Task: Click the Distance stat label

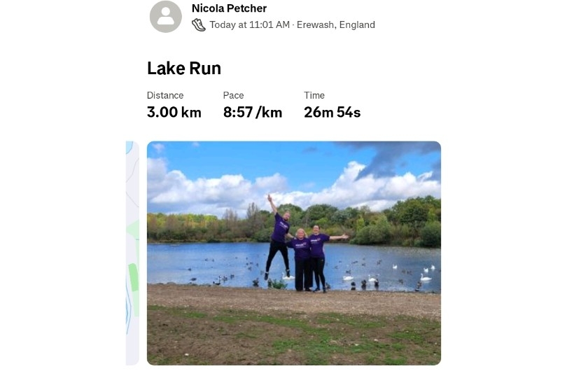Action: 165,95
